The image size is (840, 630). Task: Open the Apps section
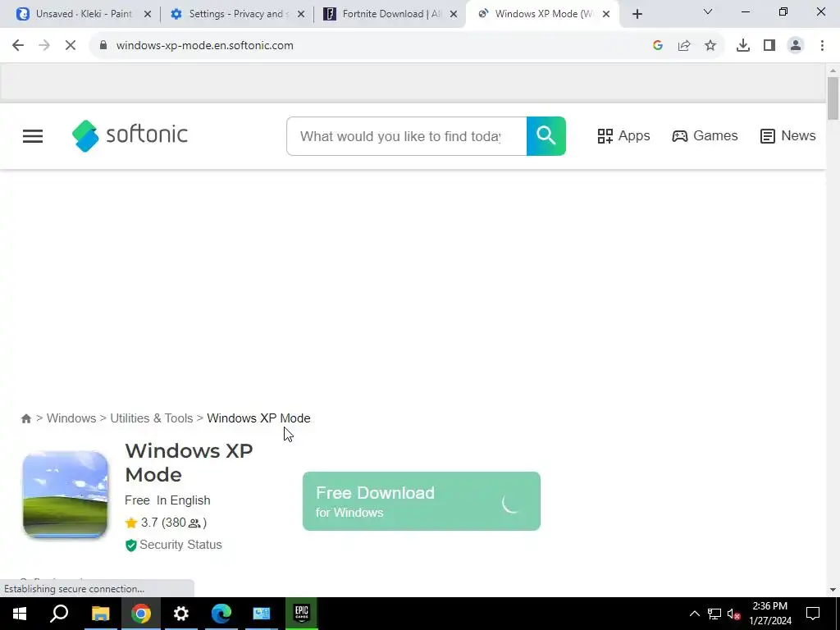pos(623,136)
